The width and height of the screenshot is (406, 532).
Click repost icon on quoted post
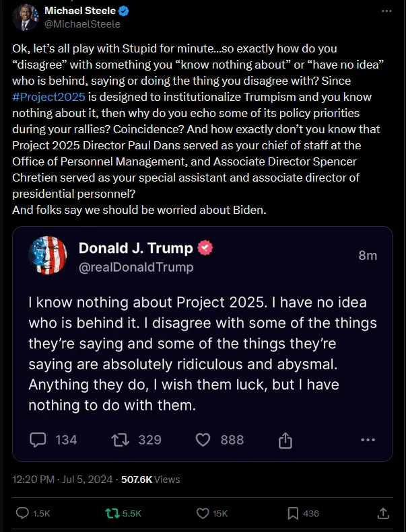pos(121,440)
